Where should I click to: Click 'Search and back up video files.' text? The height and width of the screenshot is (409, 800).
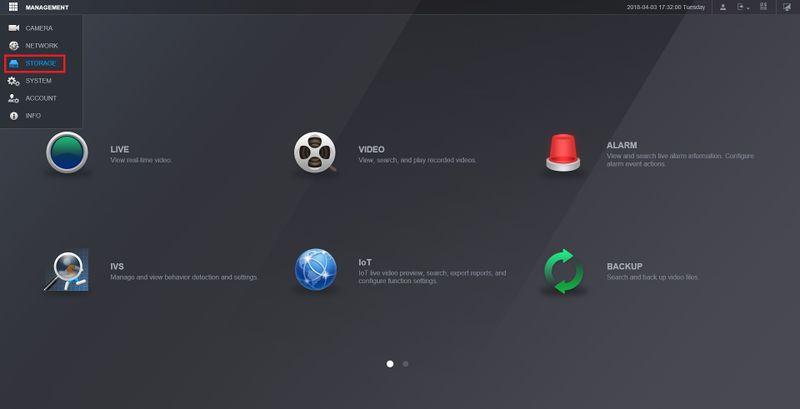[653, 277]
